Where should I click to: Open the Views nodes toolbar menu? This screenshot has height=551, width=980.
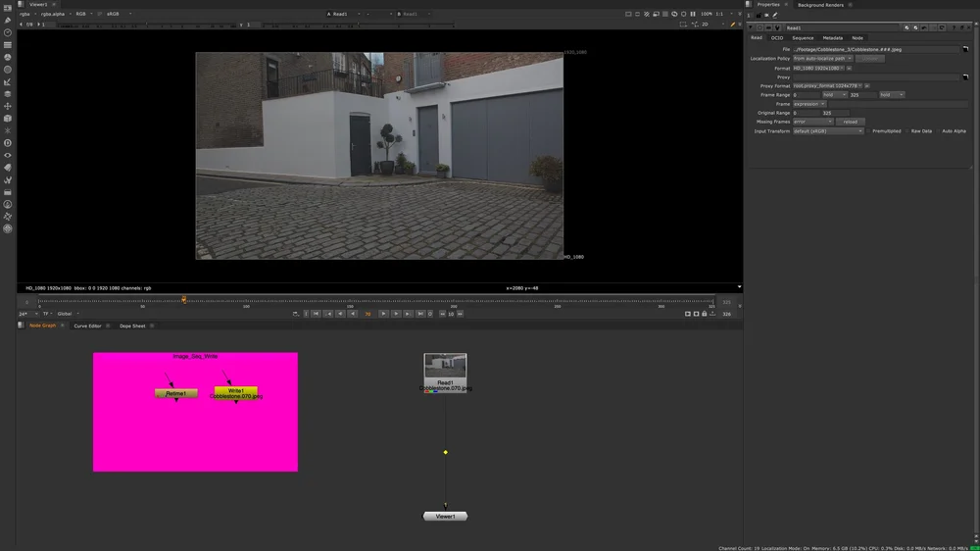tap(8, 155)
